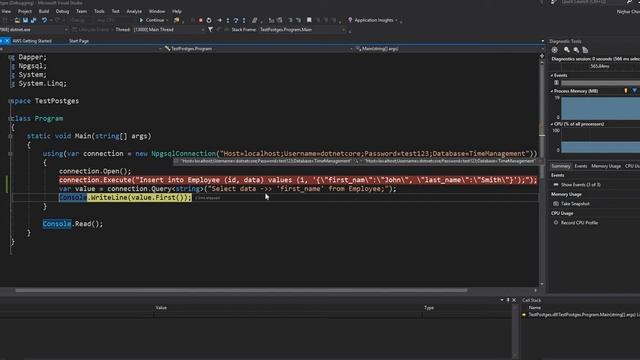Select the Events tab in Diagnostic Tools

pyautogui.click(x=580, y=166)
